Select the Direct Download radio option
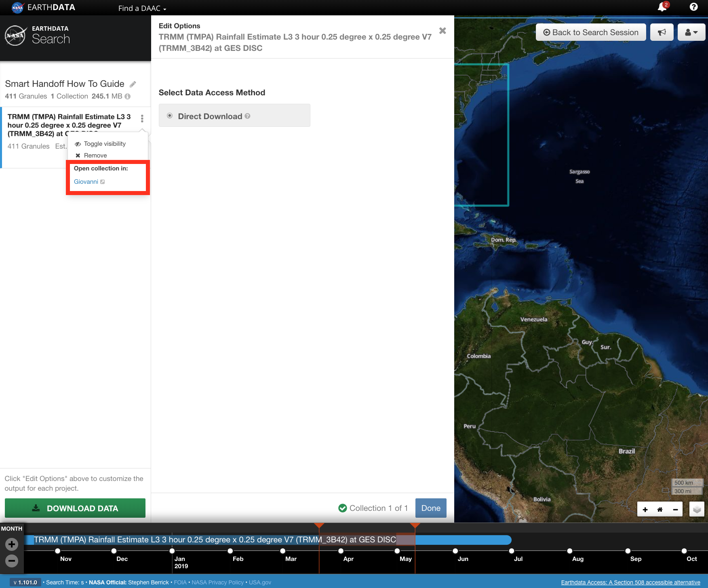The height and width of the screenshot is (588, 708). [x=170, y=116]
